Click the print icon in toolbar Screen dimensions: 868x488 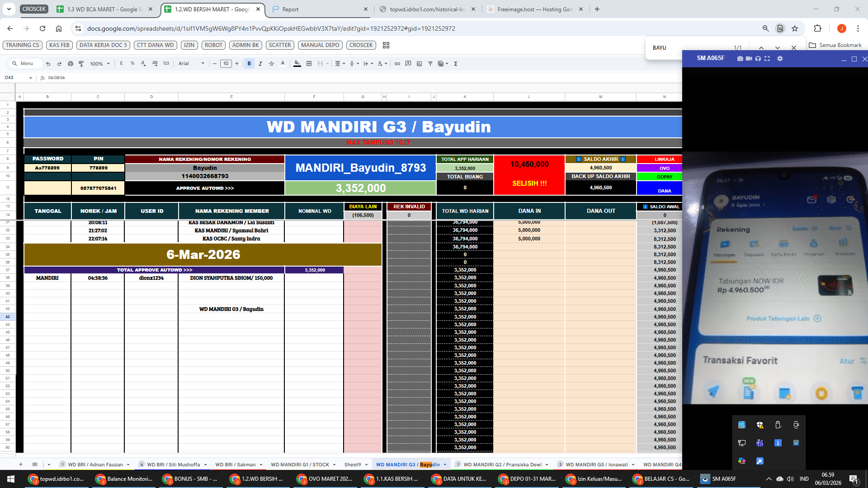70,64
